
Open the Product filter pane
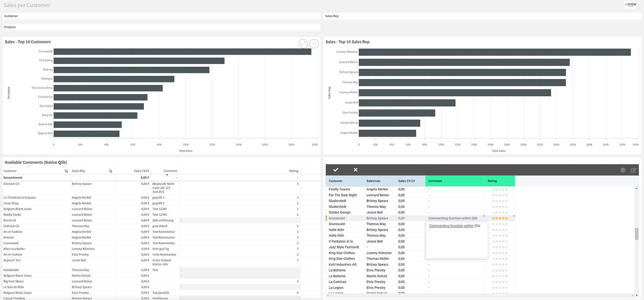point(161,27)
